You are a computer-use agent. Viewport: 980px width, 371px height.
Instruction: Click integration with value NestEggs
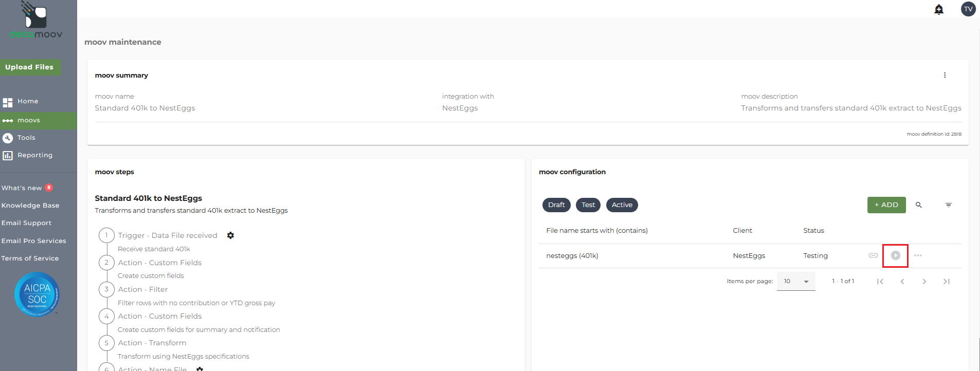coord(460,108)
